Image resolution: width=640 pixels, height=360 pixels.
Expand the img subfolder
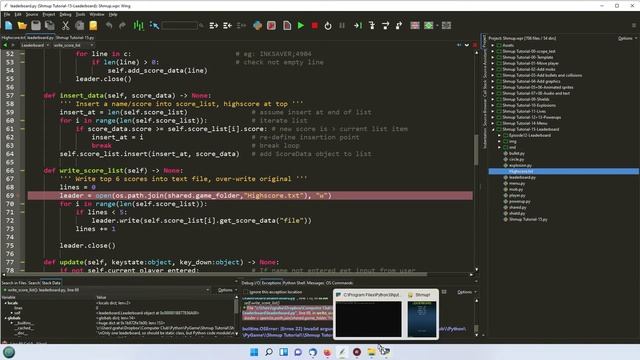click(499, 141)
